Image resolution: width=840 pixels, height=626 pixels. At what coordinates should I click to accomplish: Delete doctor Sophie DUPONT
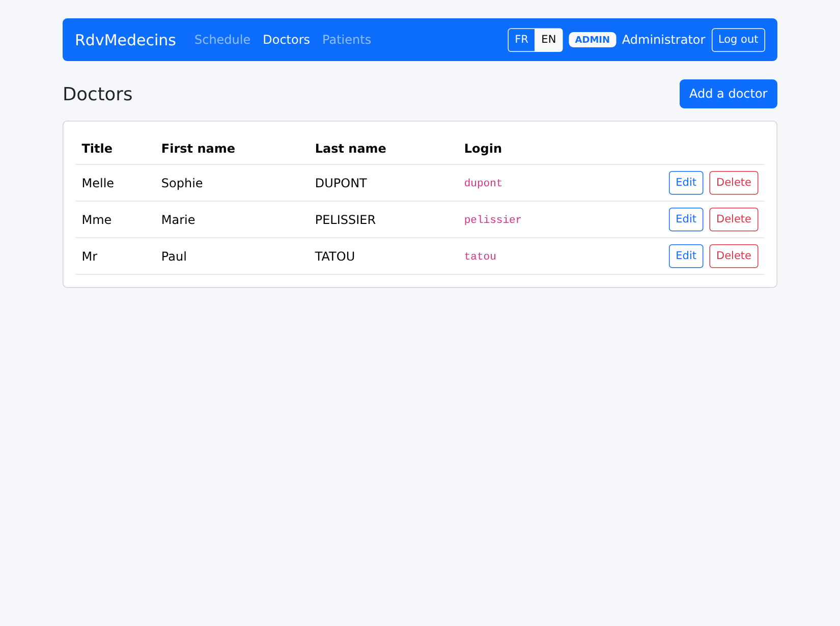coord(734,183)
